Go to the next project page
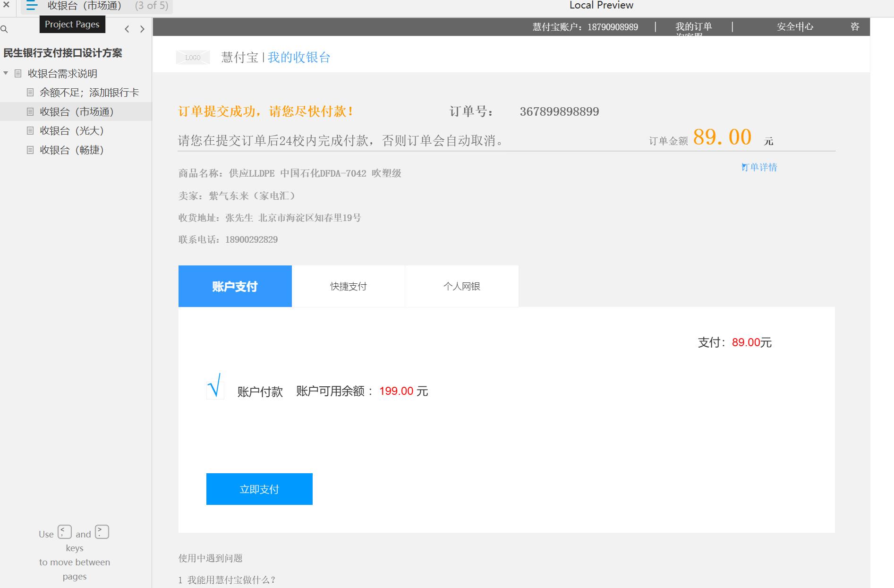Image resolution: width=894 pixels, height=588 pixels. pos(142,29)
